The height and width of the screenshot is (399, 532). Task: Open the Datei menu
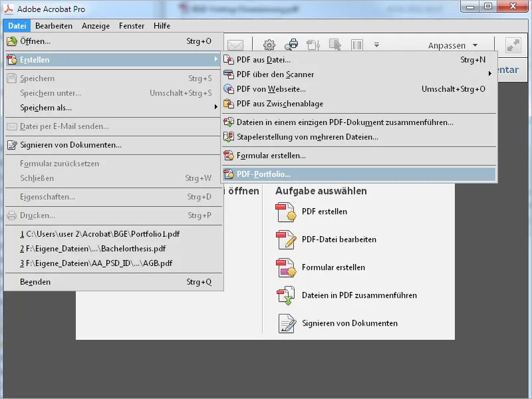pos(17,26)
